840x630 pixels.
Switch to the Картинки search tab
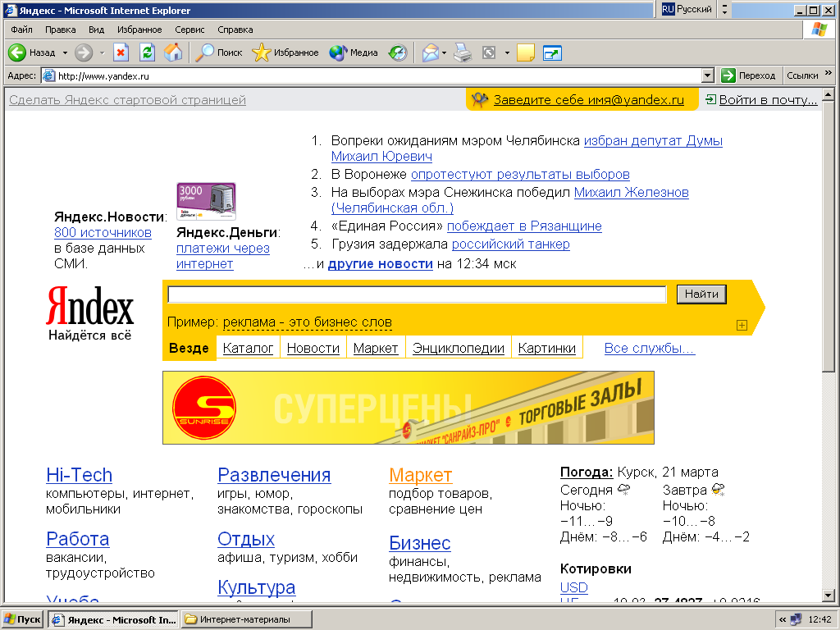[547, 348]
